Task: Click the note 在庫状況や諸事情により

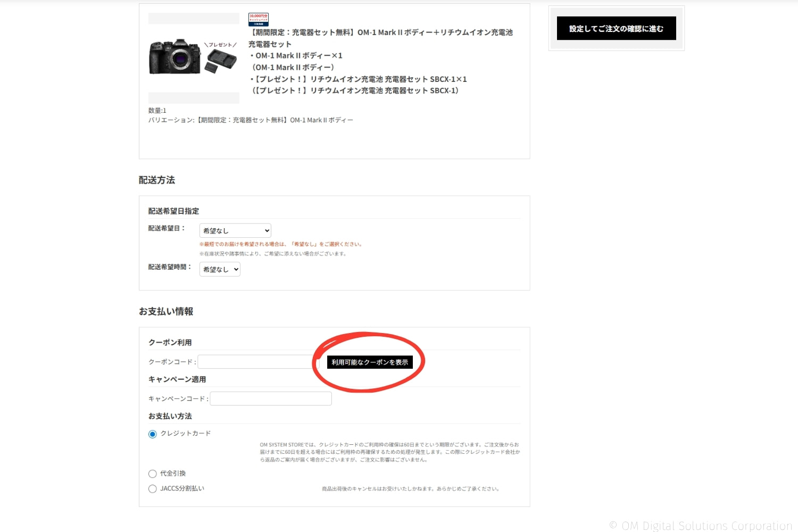Action: 273,254
